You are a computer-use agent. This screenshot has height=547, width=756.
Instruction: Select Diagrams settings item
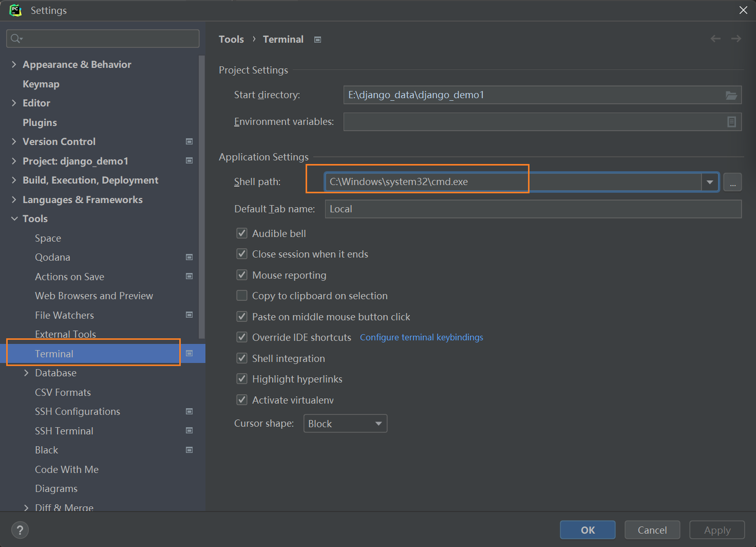click(x=56, y=489)
